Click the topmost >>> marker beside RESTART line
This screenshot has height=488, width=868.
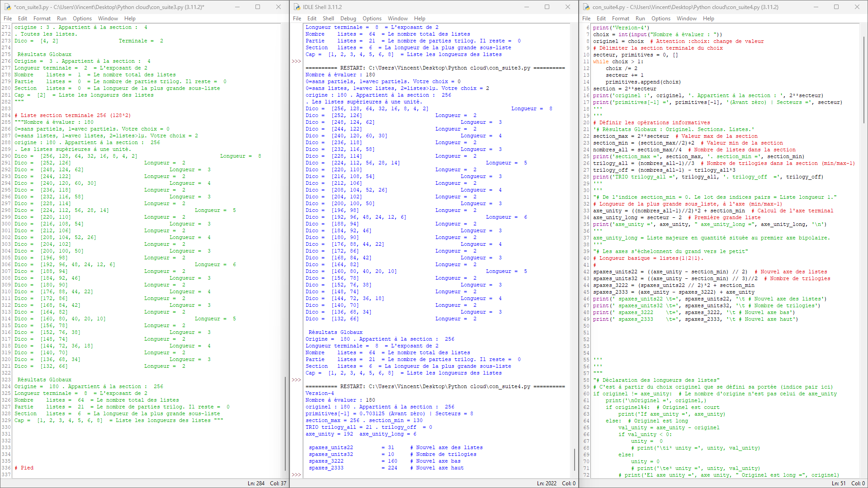296,61
